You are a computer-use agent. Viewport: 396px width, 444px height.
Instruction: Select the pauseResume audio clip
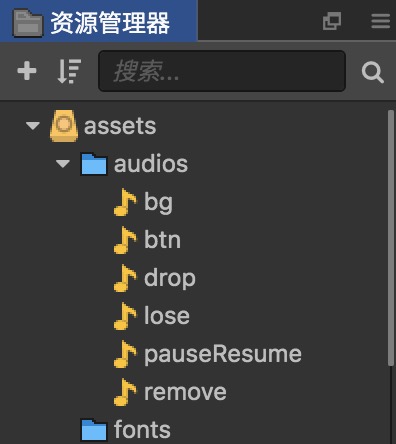[x=223, y=354]
